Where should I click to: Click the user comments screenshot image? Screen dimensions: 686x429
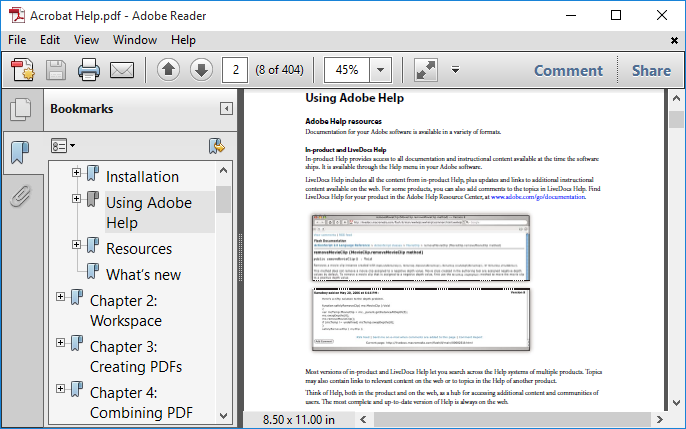(x=421, y=320)
